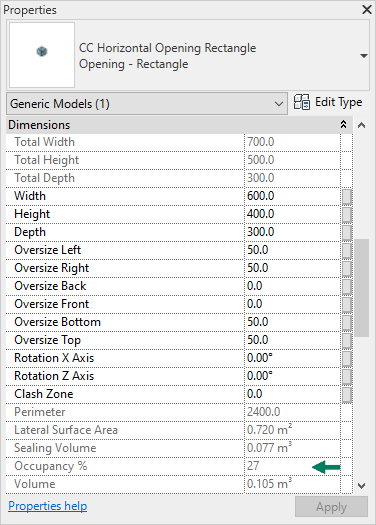Click the associate button beside Oversize Top

tap(347, 340)
